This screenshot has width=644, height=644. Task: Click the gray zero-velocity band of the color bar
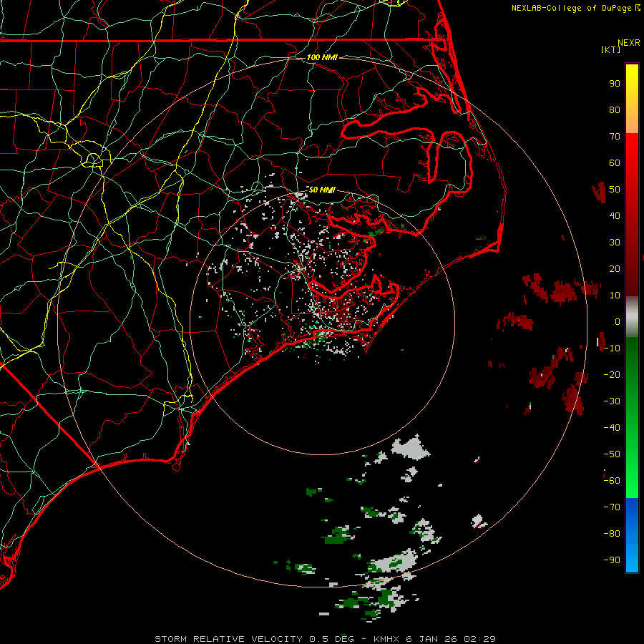coord(632,317)
